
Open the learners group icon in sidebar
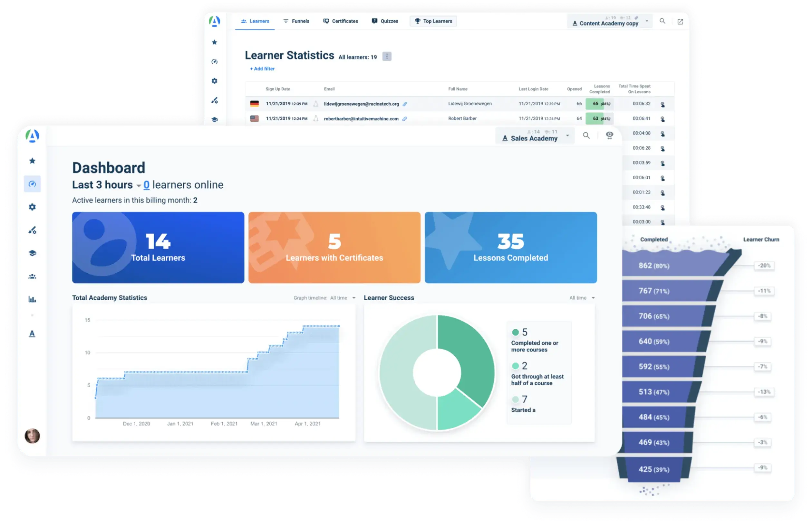coord(33,277)
